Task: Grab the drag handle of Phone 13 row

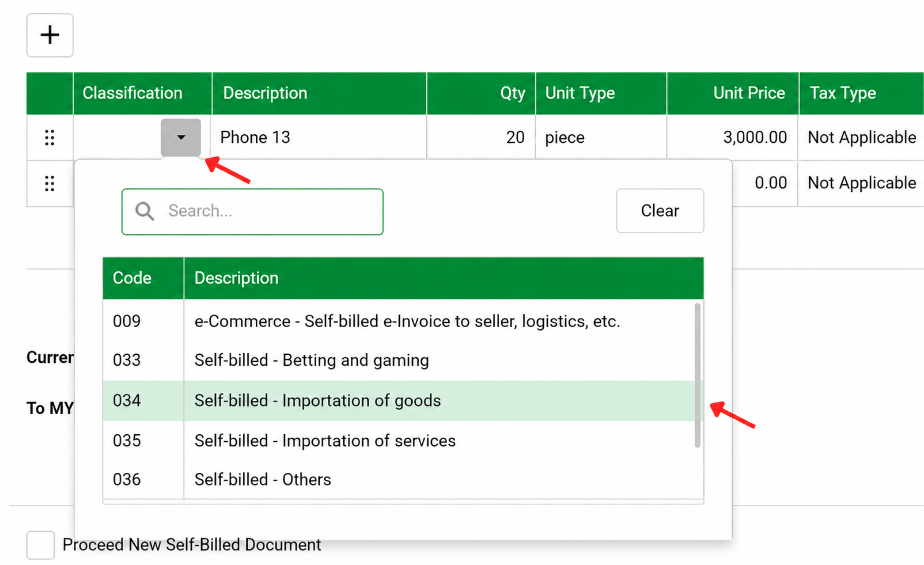Action: coord(50,138)
